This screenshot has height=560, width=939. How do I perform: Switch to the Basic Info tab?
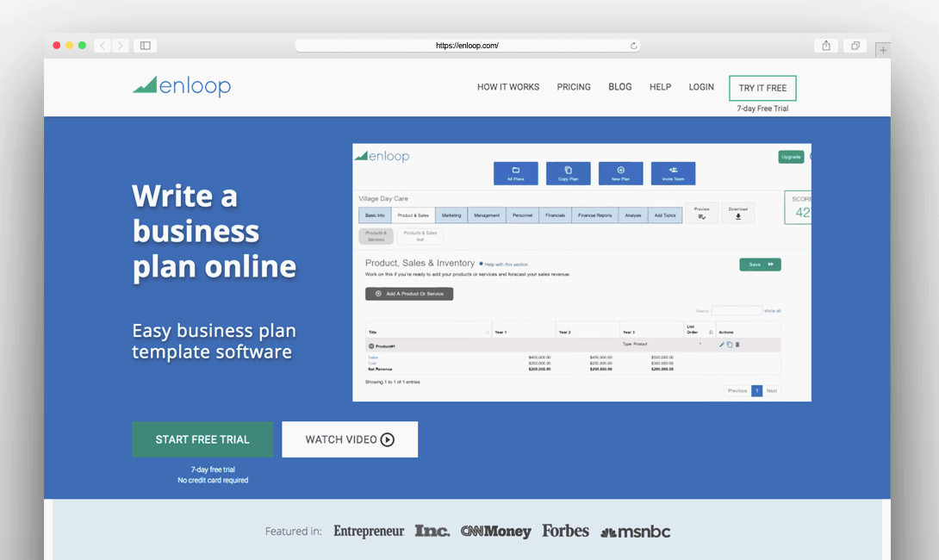pyautogui.click(x=375, y=215)
